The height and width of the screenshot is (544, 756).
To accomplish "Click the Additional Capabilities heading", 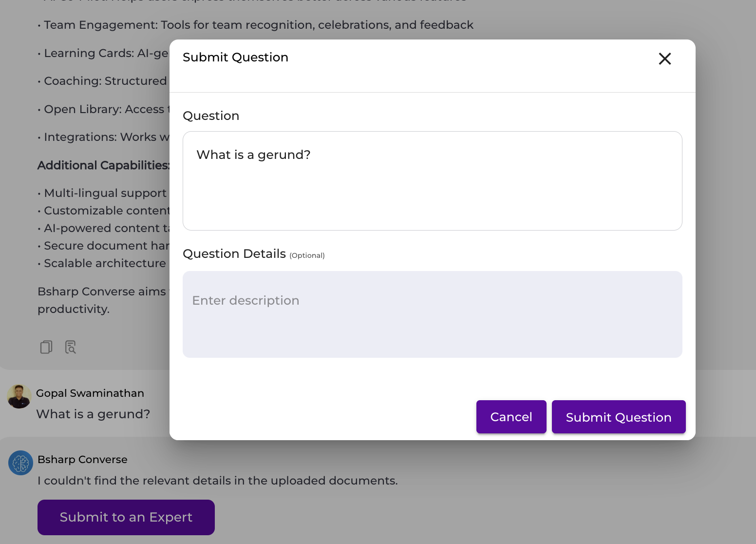I will pos(103,165).
